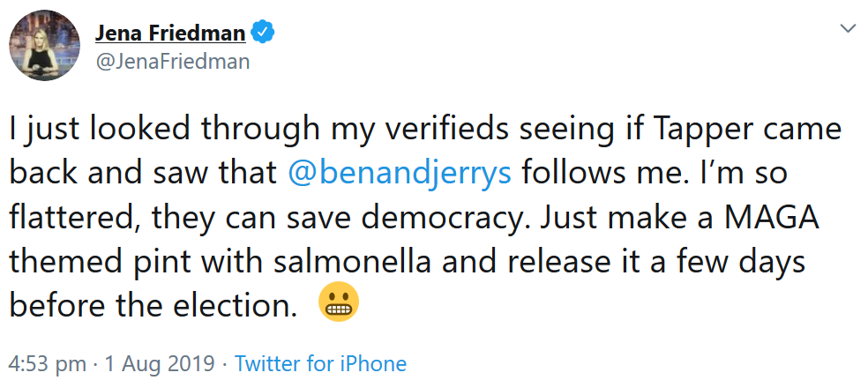Open the @JenaFriedman handle
The height and width of the screenshot is (380, 868).
(x=172, y=62)
